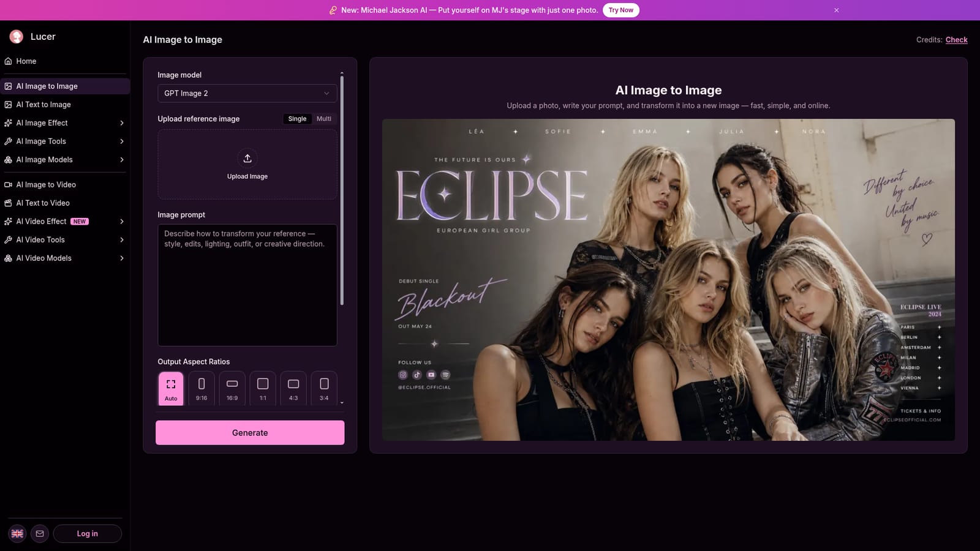Click the scroll down arrow in the form panel
Image resolution: width=980 pixels, height=551 pixels.
(x=342, y=403)
